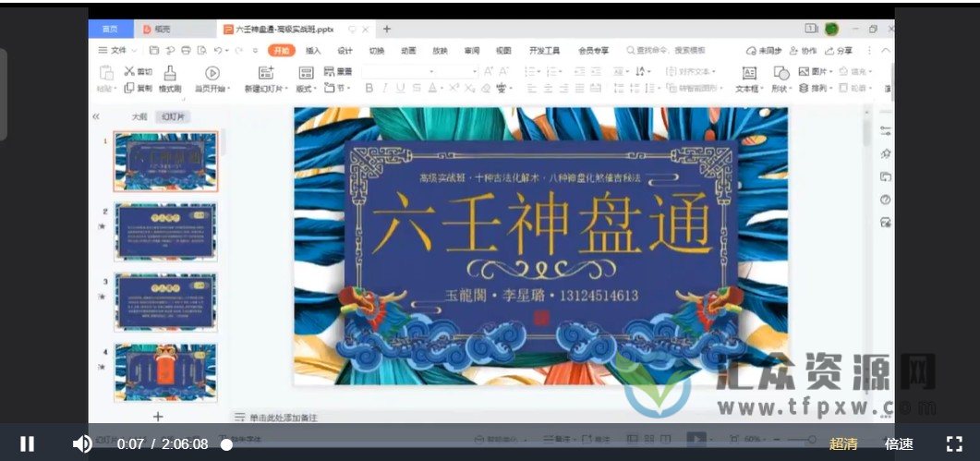Pause the video playback
Image resolution: width=980 pixels, height=461 pixels.
[27, 444]
